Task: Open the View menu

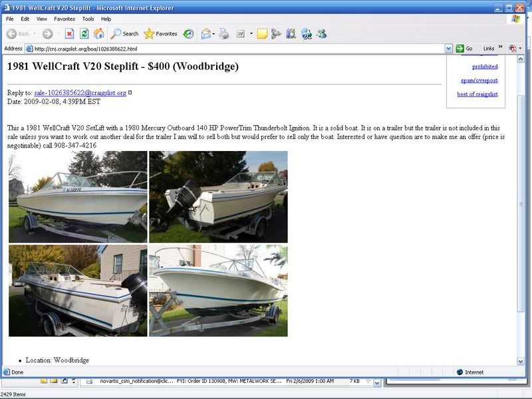Action: coord(41,19)
